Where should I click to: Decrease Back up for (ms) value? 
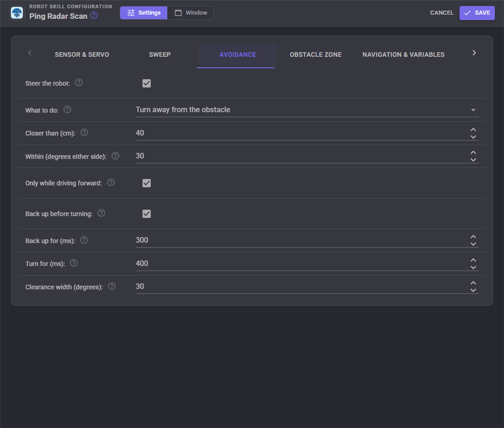[x=473, y=244]
